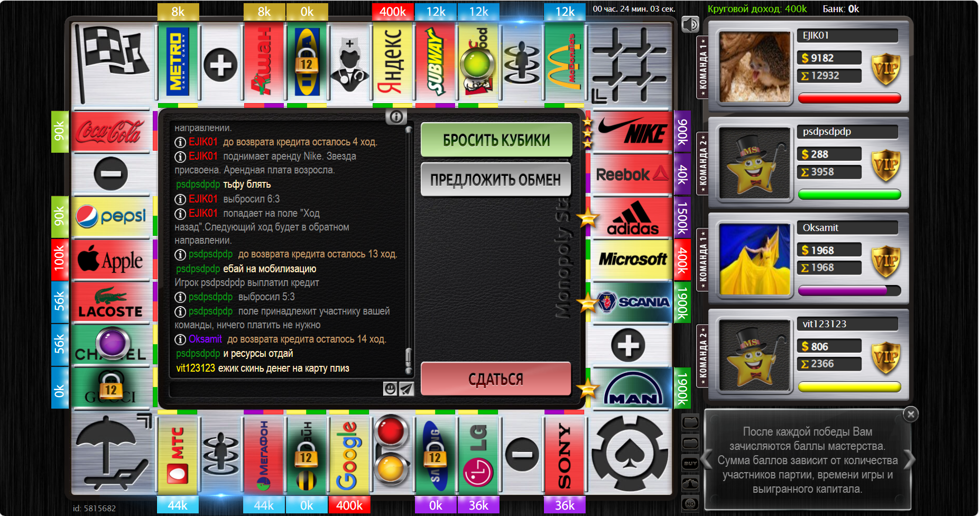Click the jail grid corner cell
The width and height of the screenshot is (980, 516).
[x=629, y=63]
